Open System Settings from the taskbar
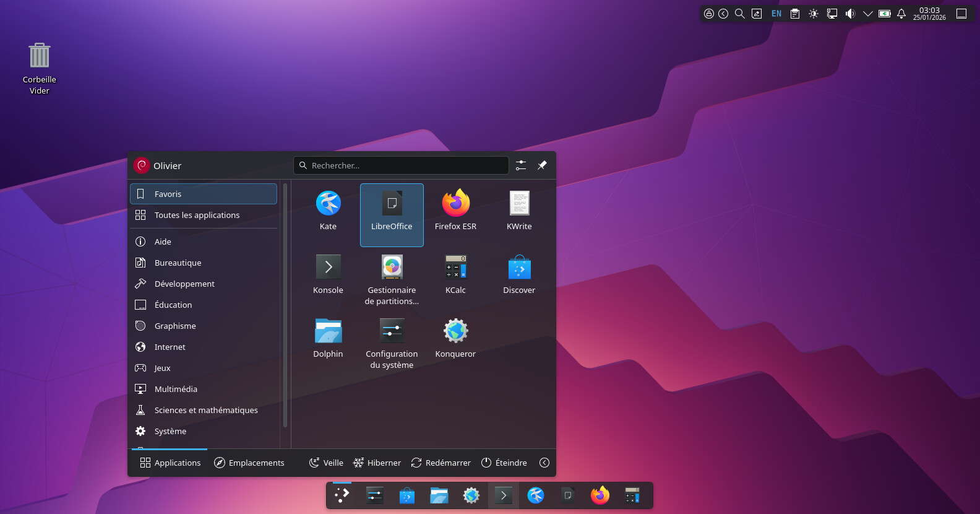The image size is (980, 514). (375, 495)
